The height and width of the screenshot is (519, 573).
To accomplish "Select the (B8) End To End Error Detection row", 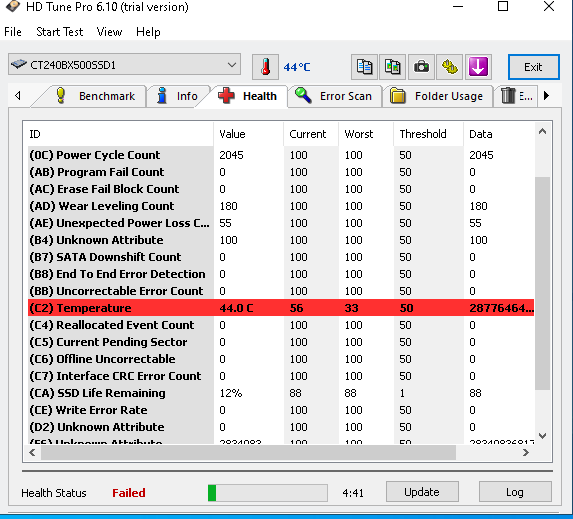I will pyautogui.click(x=281, y=274).
